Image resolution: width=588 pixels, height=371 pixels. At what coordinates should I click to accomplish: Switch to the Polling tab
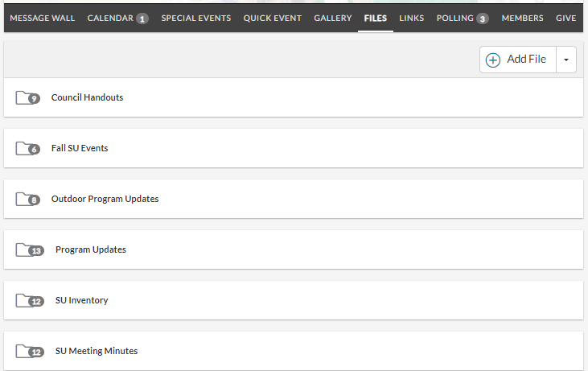click(463, 18)
